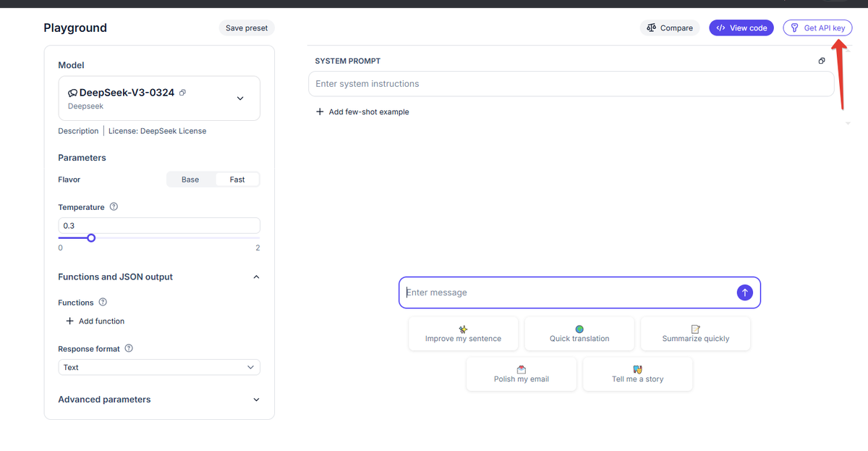
Task: Click the system prompt expand icon
Action: (x=822, y=61)
